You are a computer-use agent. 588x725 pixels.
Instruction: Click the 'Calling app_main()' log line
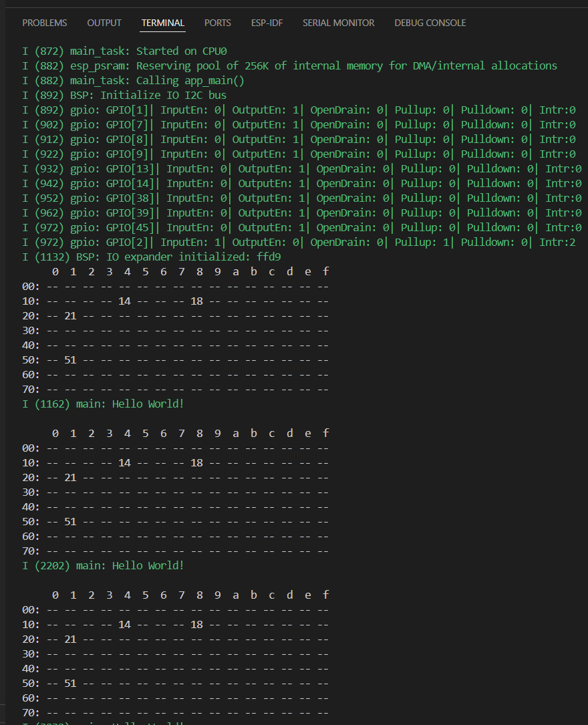[134, 81]
